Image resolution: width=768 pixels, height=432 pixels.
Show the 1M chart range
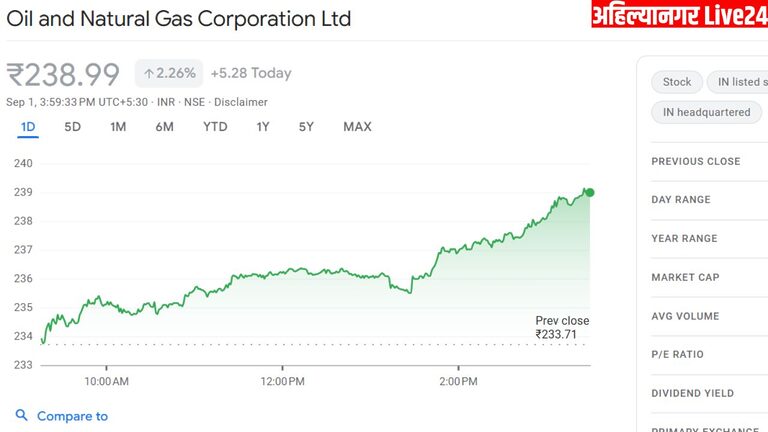coord(118,127)
